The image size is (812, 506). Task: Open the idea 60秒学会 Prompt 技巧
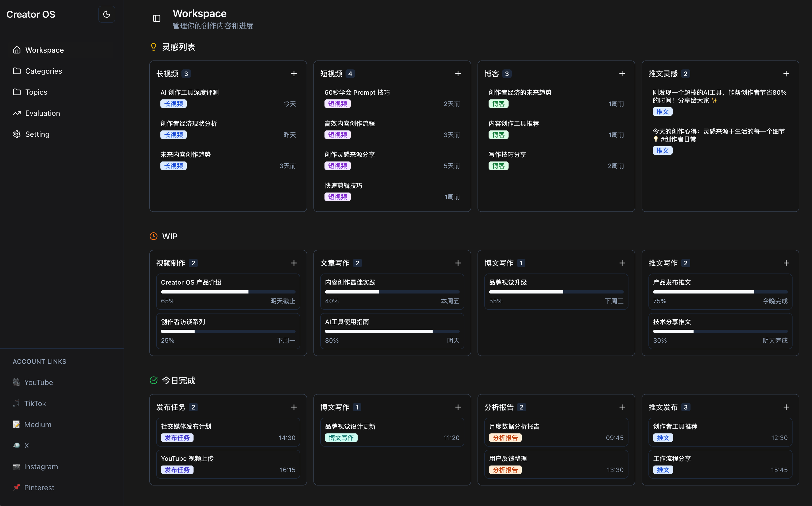392,98
